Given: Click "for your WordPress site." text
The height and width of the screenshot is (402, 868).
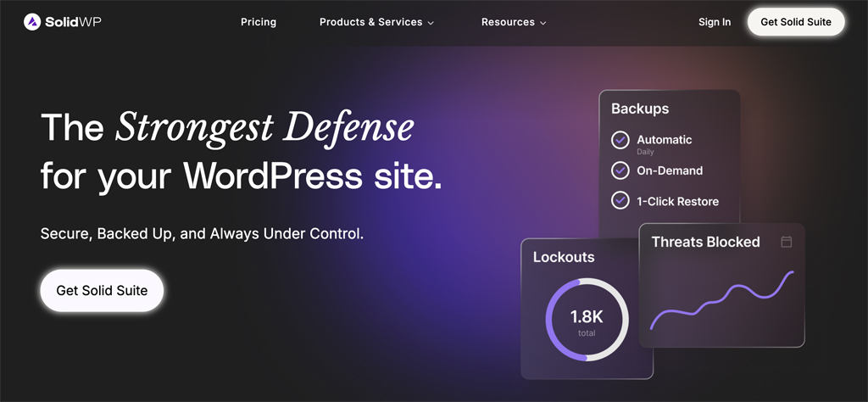Looking at the screenshot, I should click(242, 176).
